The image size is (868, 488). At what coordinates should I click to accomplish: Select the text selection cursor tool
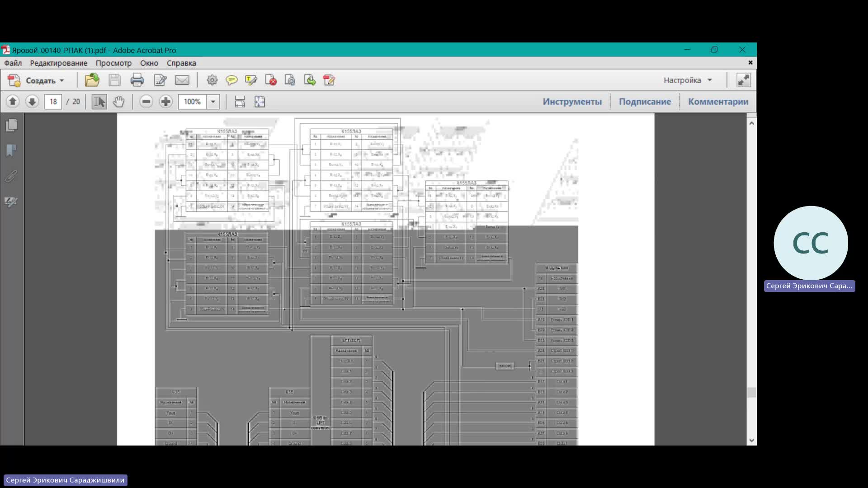[99, 102]
